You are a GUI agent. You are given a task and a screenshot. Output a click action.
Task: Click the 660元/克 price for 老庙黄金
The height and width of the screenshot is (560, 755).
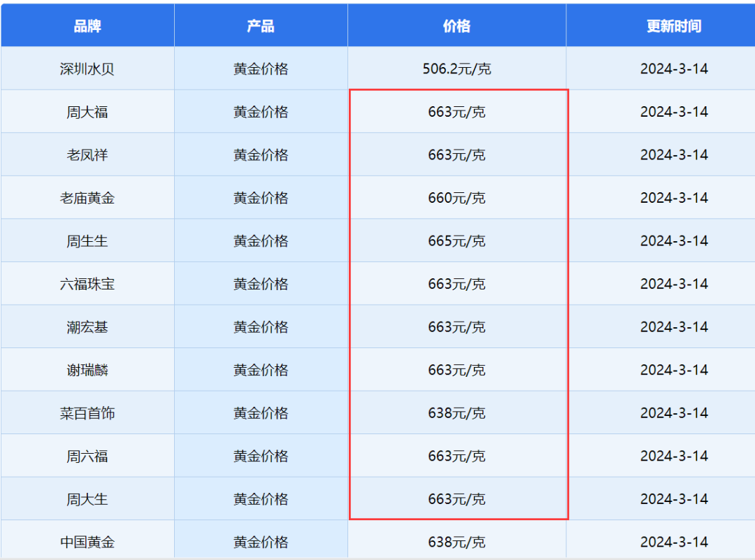[456, 199]
